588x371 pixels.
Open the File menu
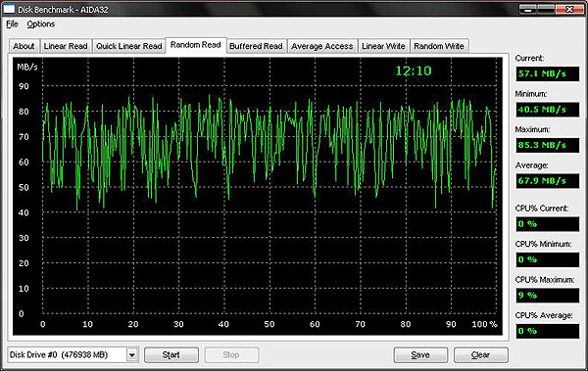pos(12,24)
